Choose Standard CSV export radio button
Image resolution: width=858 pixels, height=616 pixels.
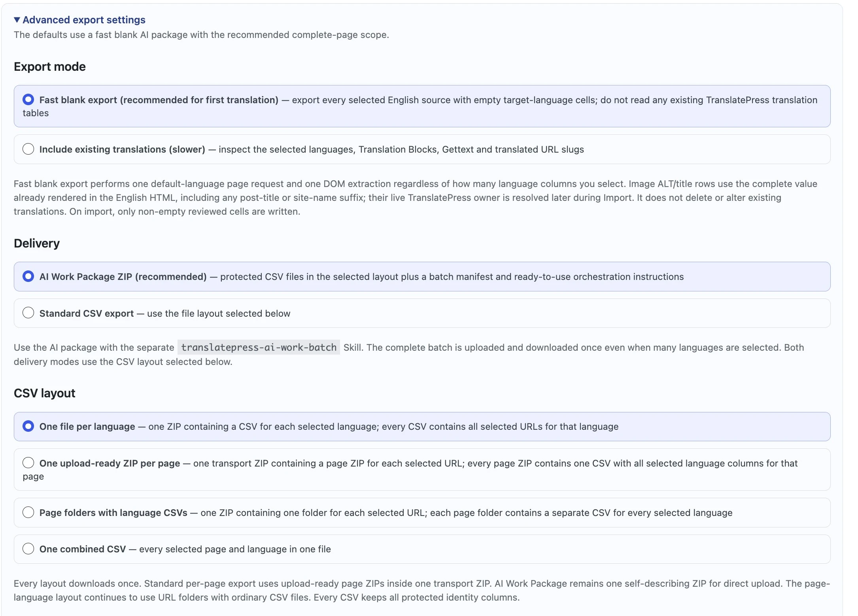tap(28, 313)
